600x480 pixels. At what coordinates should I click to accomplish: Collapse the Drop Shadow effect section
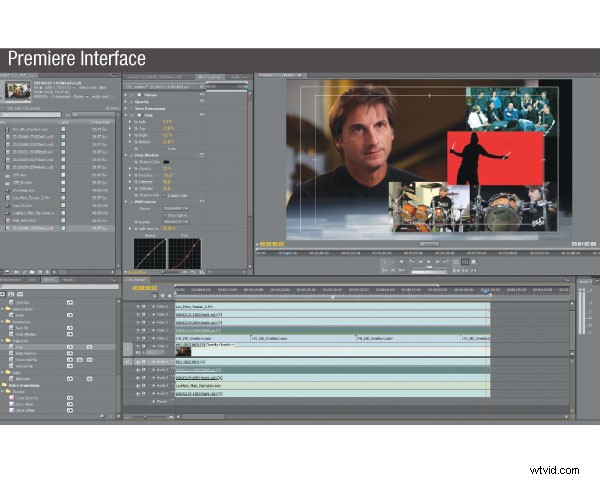coord(126,155)
